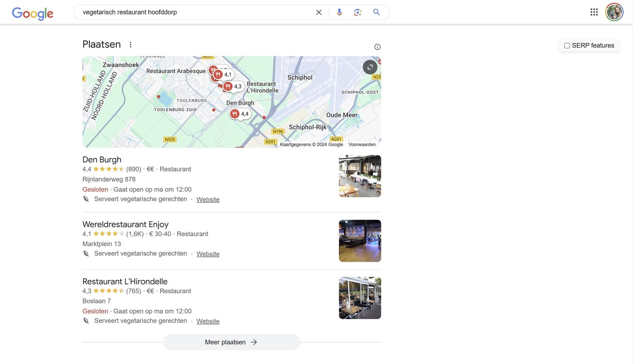This screenshot has height=364, width=633.
Task: Click the leaf icon in Den Burgh listing
Action: (x=86, y=199)
